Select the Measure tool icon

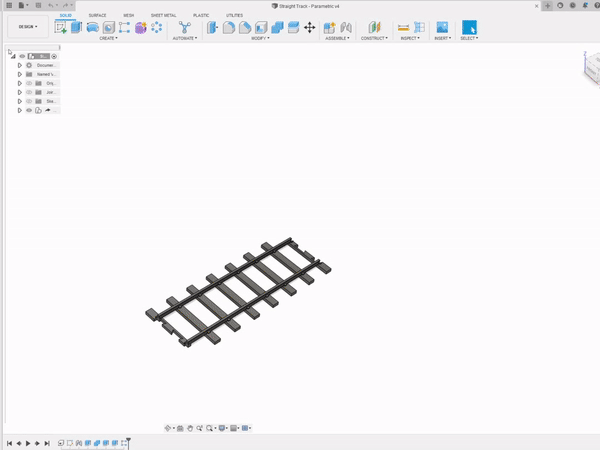click(x=403, y=28)
